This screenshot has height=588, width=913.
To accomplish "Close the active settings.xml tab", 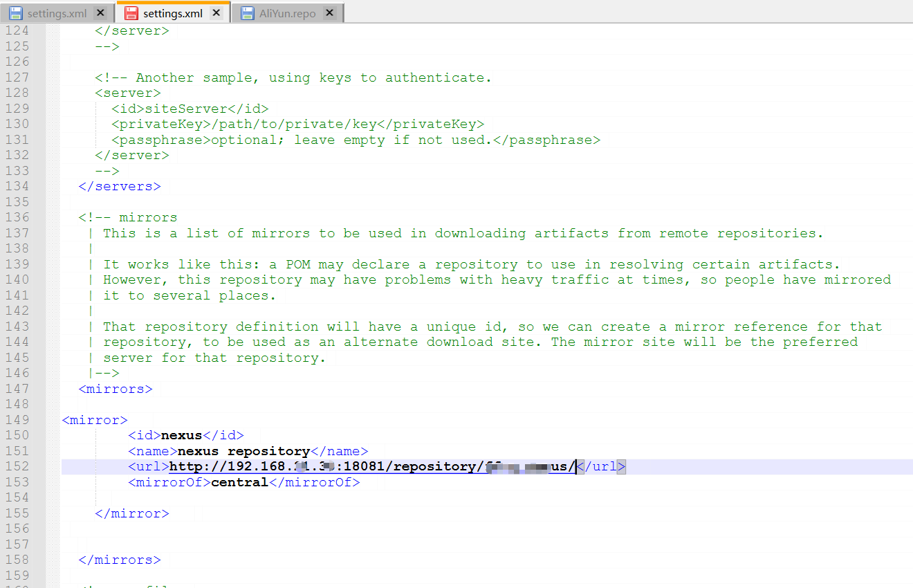I will pyautogui.click(x=216, y=13).
